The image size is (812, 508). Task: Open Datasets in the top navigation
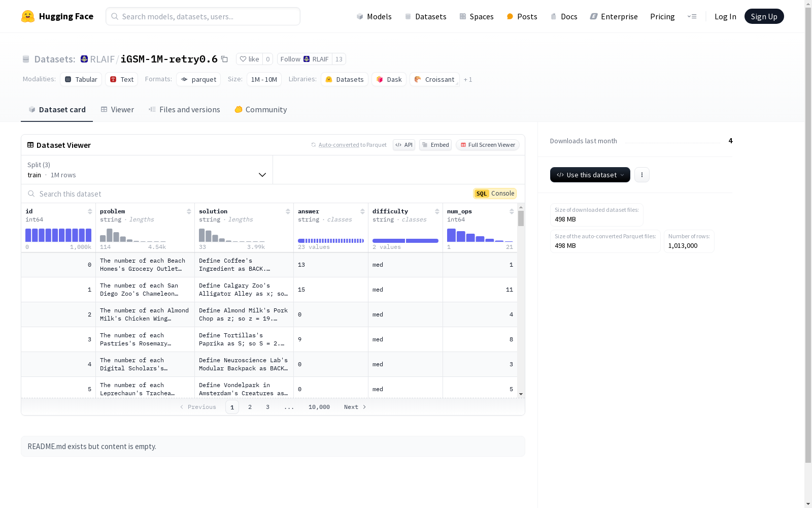(x=425, y=16)
